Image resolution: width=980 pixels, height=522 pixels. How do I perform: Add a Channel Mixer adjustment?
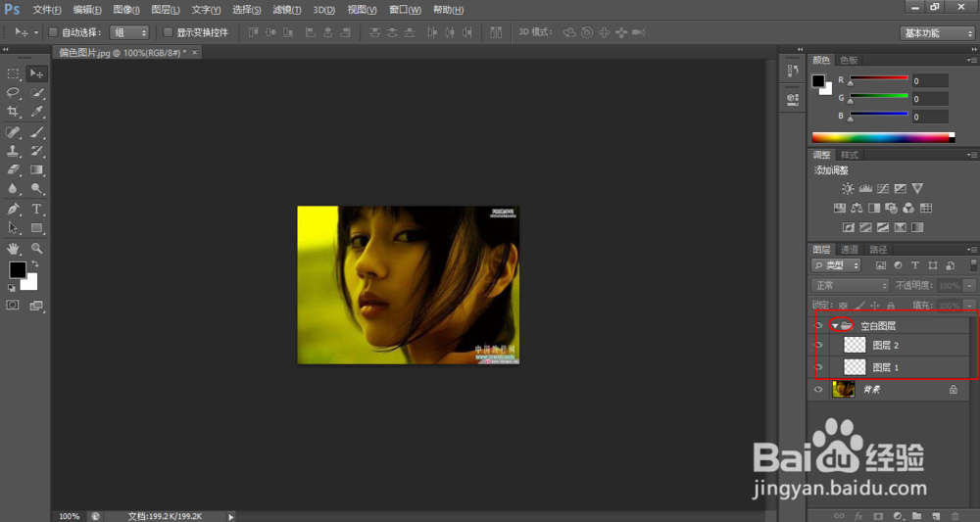point(908,208)
